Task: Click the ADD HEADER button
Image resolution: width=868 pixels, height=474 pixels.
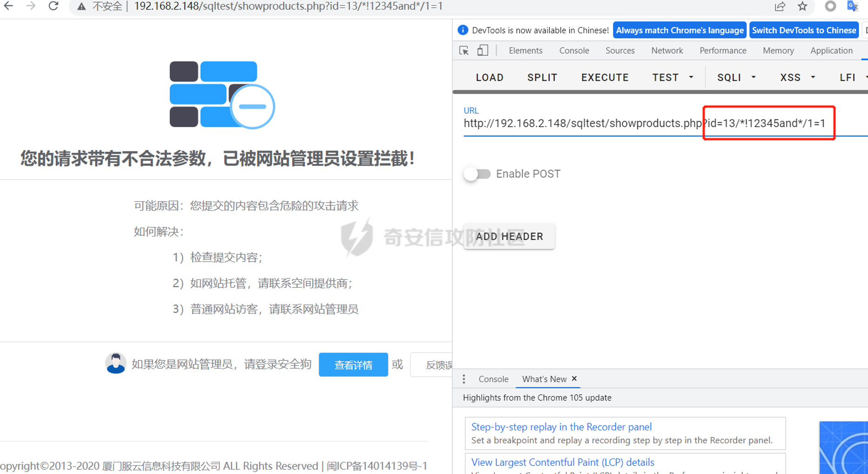Action: click(x=509, y=237)
